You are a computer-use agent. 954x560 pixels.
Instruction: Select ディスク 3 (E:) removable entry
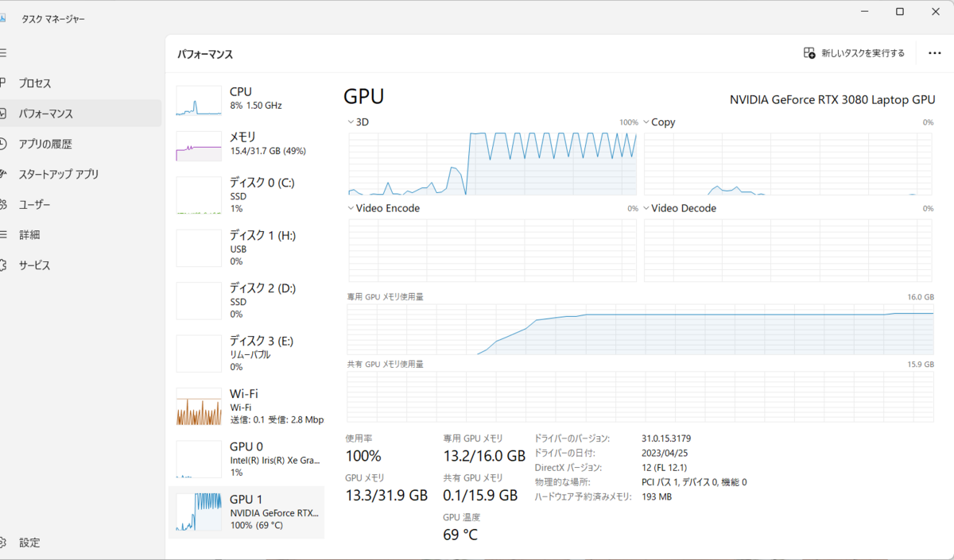tap(246, 353)
